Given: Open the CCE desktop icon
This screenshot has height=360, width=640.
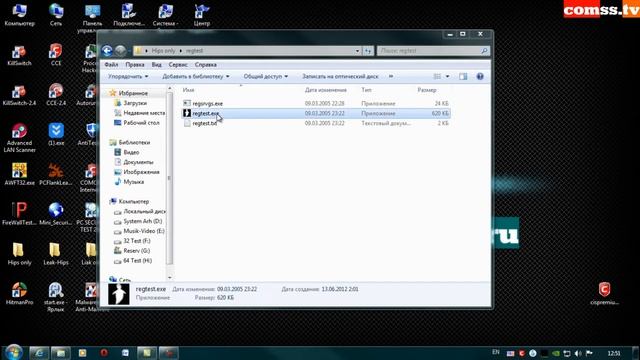Looking at the screenshot, I should pyautogui.click(x=56, y=55).
